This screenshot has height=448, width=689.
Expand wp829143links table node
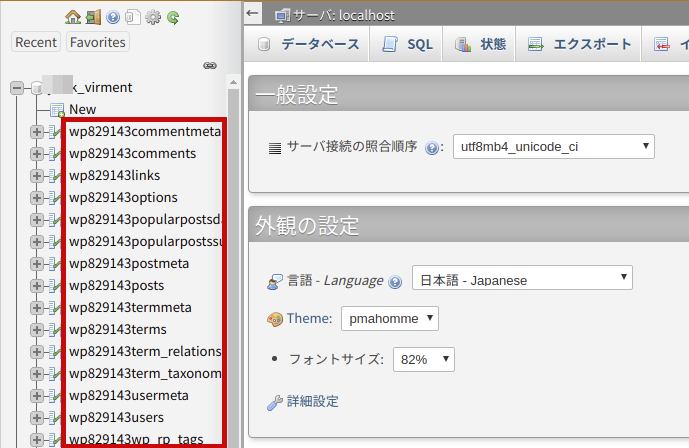[37, 175]
